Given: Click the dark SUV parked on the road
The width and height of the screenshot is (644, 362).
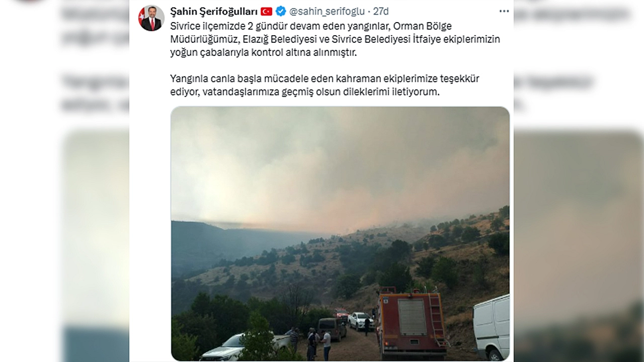Looking at the screenshot, I should tap(332, 328).
